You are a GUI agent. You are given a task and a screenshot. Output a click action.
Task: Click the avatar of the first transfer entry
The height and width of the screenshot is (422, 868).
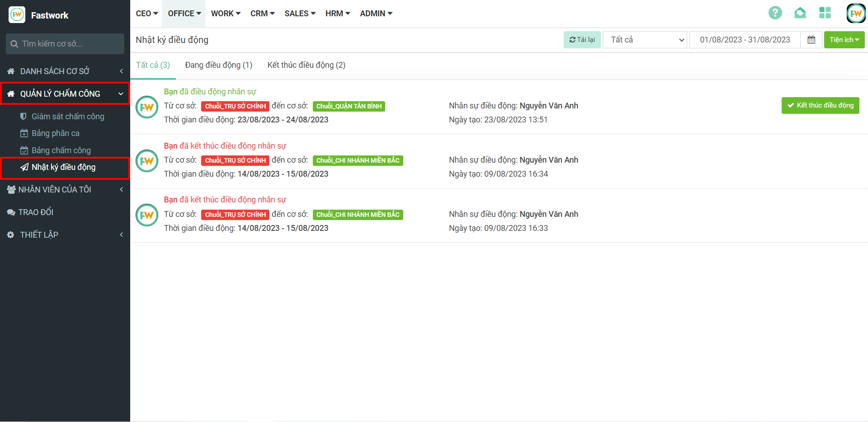tap(147, 107)
